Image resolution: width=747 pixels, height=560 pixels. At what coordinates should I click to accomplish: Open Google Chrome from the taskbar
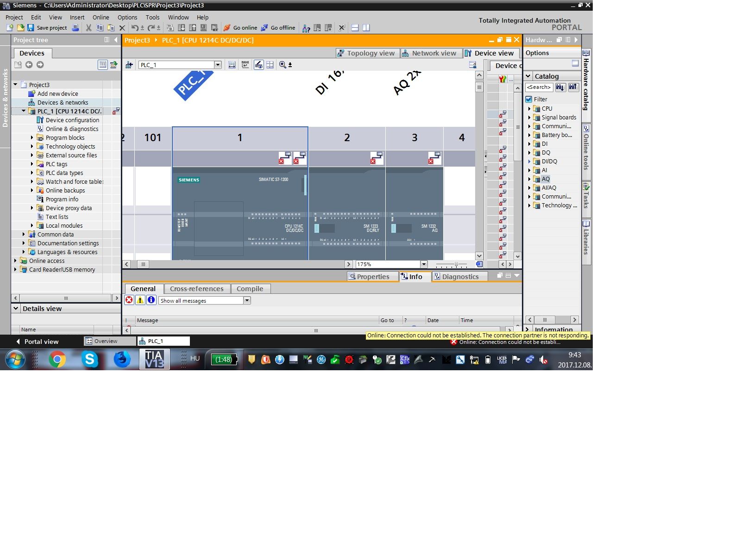tap(57, 359)
